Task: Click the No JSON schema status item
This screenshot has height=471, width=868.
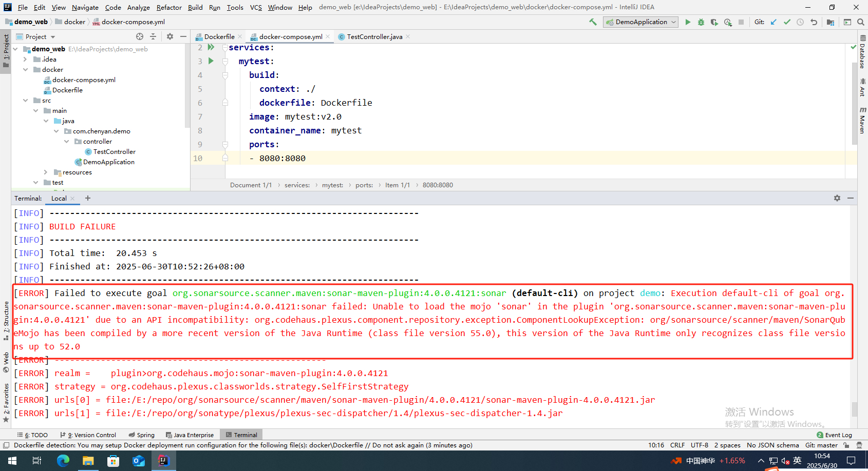Action: point(773,445)
